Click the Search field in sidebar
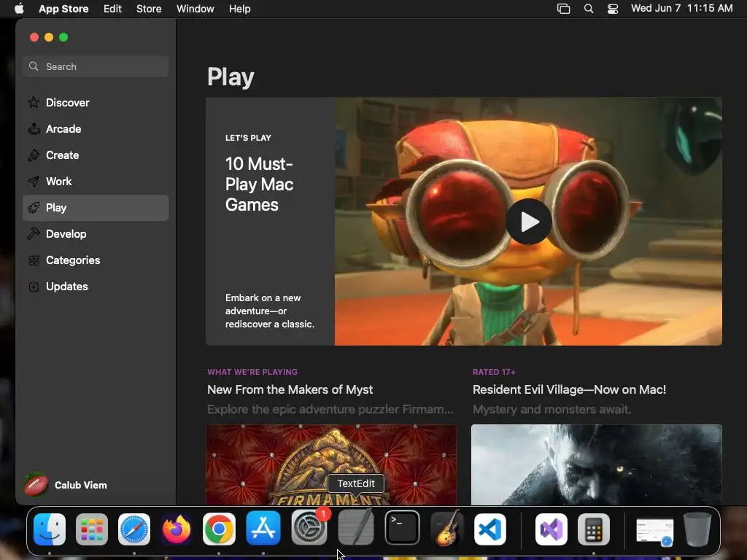747x560 pixels. 96,66
